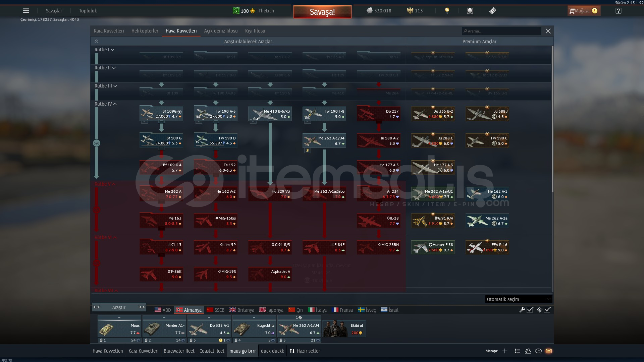Select İsveç nation flag
Screen dimensions: 644x362
[x=367, y=310]
